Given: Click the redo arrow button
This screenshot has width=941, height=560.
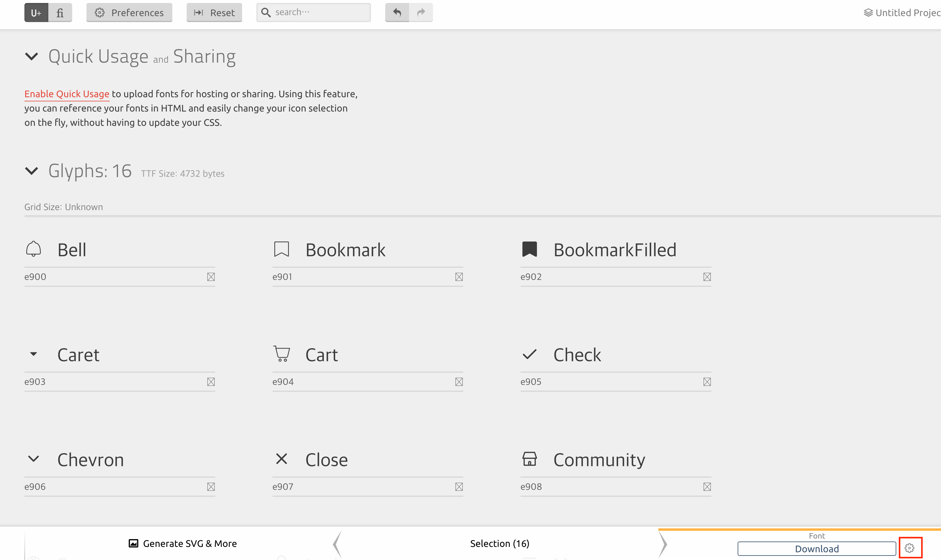Looking at the screenshot, I should point(421,13).
